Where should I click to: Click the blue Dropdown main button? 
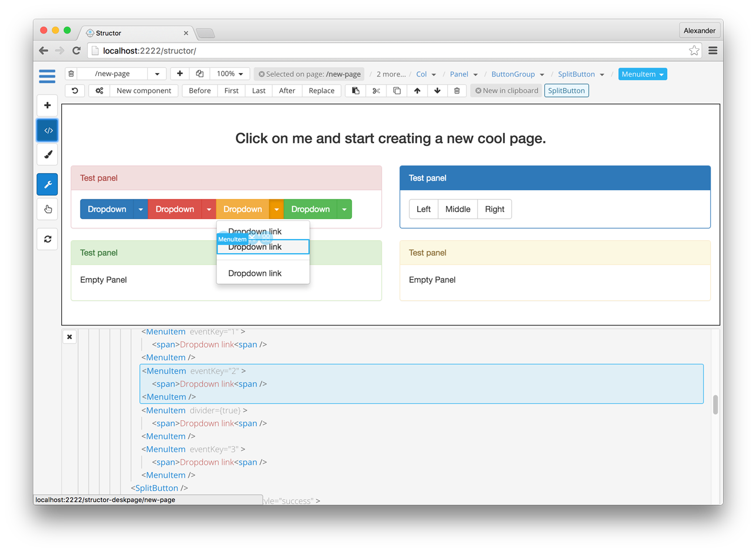coord(107,209)
